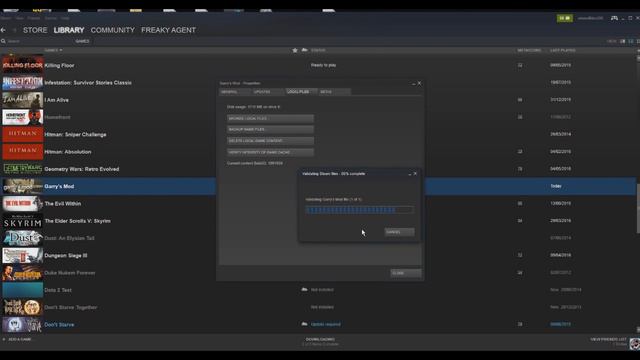Viewport: 640px width, 360px height.
Task: Click the Dota 2 Test cloud icon
Action: click(304, 289)
